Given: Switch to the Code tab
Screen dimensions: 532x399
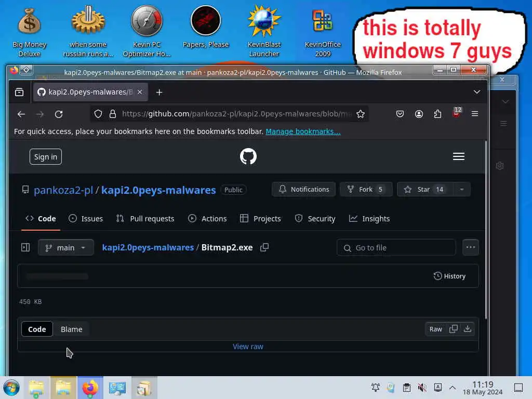Looking at the screenshot, I should pos(41,219).
